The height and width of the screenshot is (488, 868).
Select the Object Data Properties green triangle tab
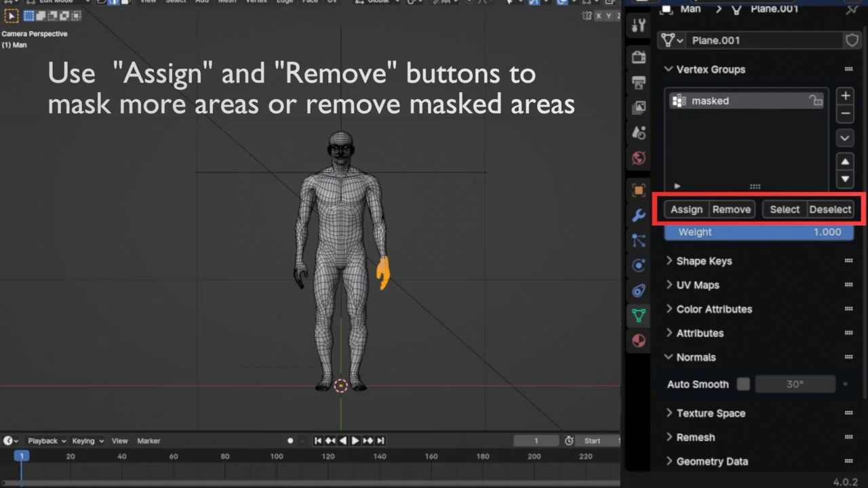pyautogui.click(x=638, y=315)
